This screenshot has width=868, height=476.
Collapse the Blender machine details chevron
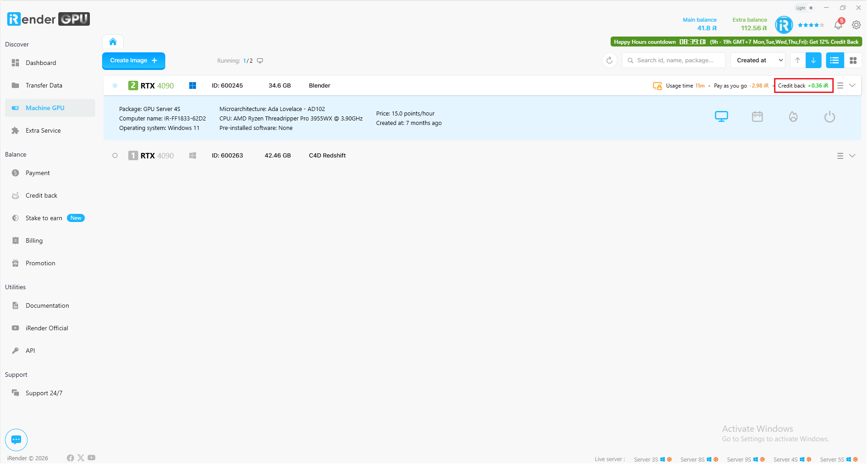pyautogui.click(x=852, y=86)
